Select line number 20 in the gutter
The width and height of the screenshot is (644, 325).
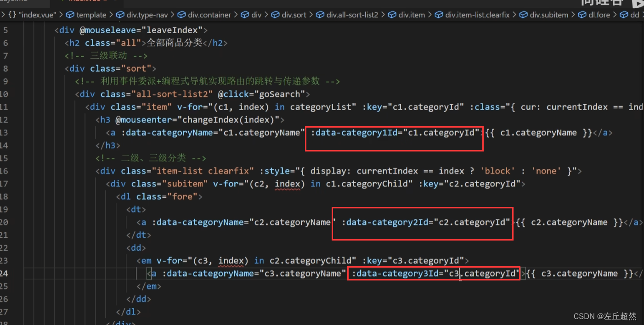(5, 222)
